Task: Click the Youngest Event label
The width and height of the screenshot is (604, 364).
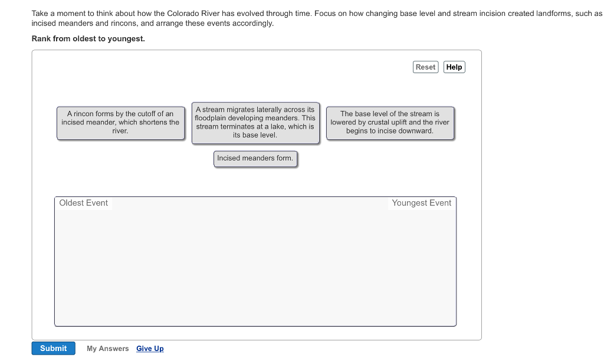Action: click(421, 203)
